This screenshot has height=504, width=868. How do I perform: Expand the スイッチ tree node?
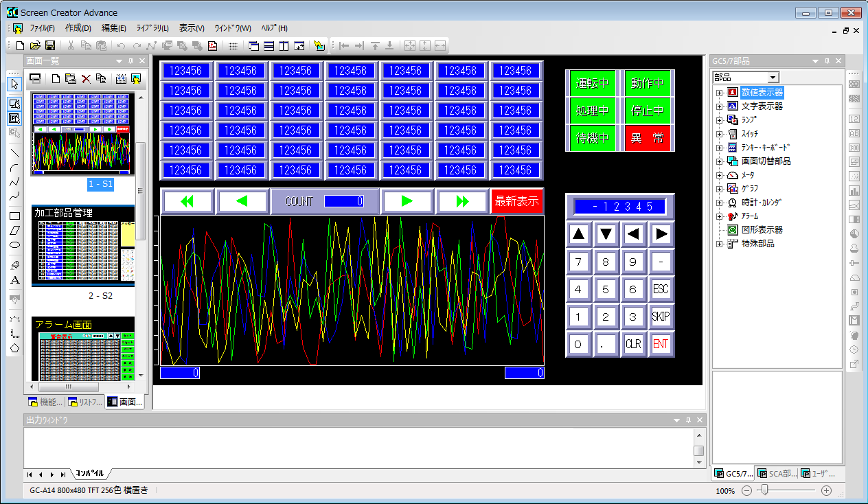tap(719, 134)
